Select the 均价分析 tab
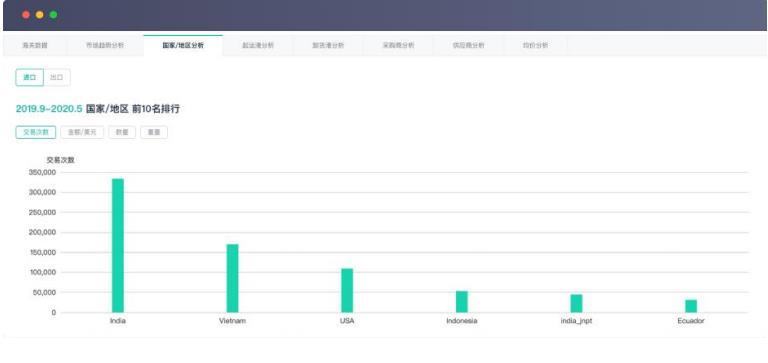Image resolution: width=768 pixels, height=363 pixels. (535, 46)
